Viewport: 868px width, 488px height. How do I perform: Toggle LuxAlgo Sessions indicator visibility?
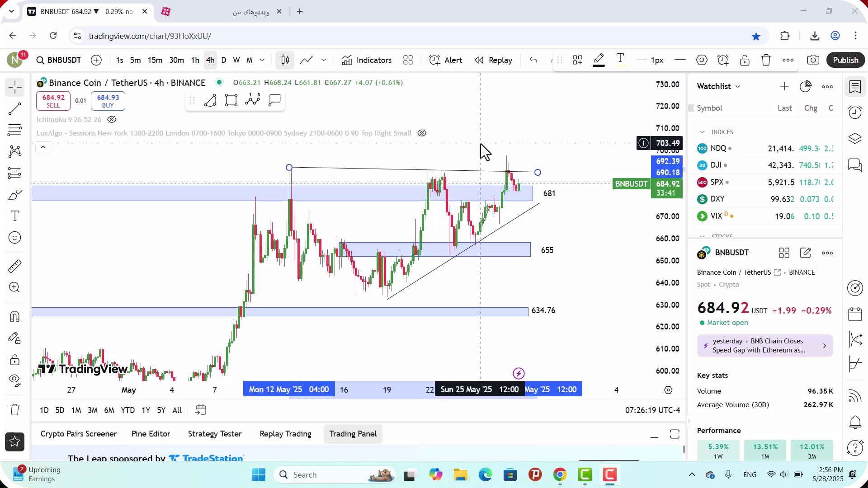click(422, 133)
